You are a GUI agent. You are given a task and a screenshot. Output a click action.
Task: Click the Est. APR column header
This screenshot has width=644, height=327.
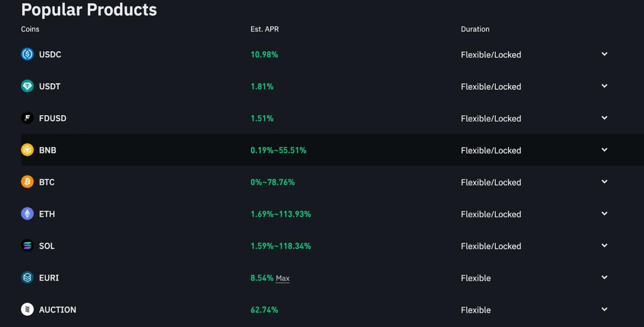[264, 29]
